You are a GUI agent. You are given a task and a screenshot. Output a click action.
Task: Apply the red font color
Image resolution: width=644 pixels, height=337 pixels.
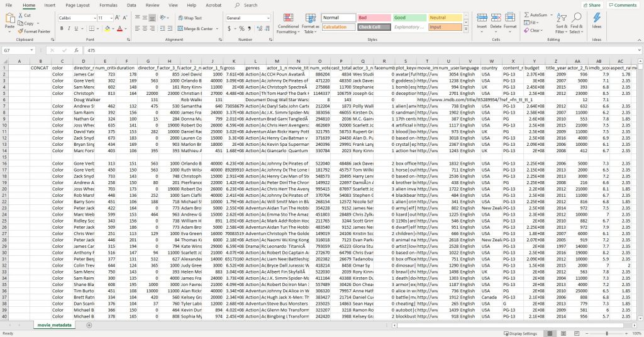tap(120, 29)
